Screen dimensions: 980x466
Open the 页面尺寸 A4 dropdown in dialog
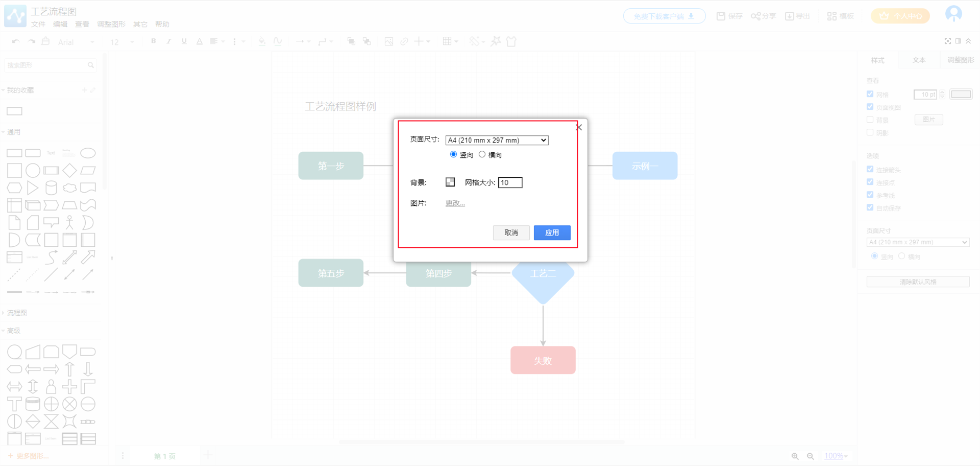(x=497, y=140)
